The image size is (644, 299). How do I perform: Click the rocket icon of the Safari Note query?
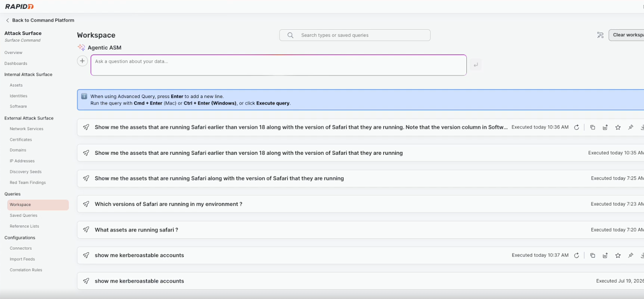(86, 128)
